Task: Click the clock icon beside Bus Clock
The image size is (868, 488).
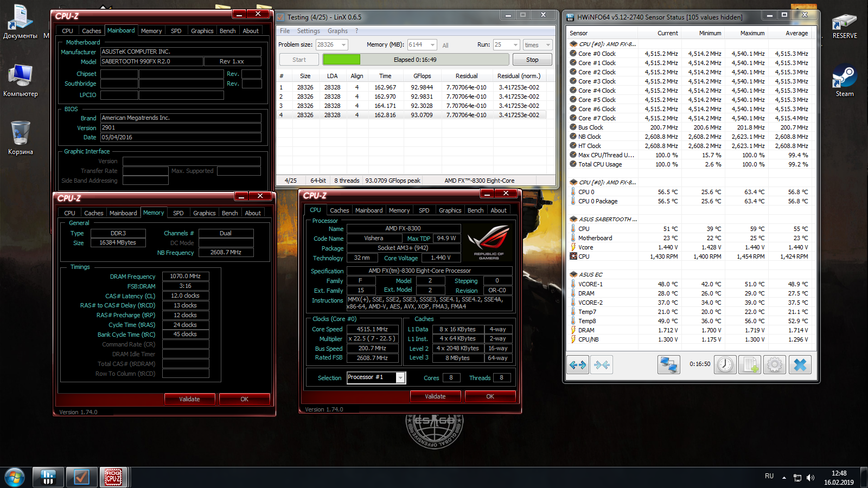Action: [x=573, y=127]
